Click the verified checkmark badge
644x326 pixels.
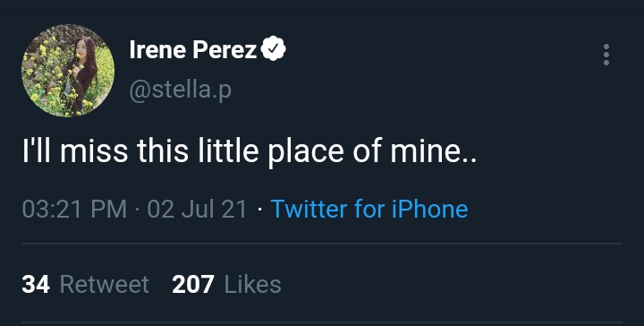click(x=274, y=49)
